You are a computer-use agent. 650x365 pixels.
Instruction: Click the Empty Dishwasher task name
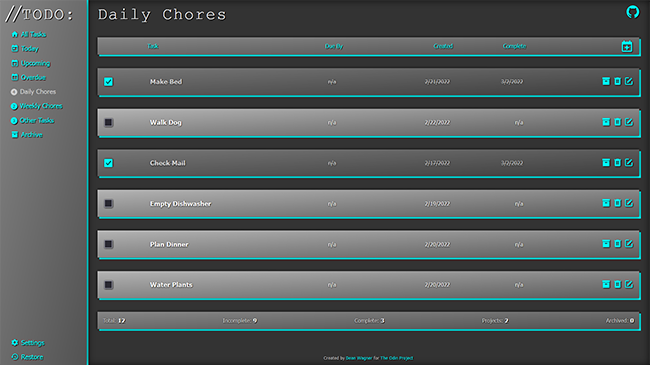(x=181, y=204)
